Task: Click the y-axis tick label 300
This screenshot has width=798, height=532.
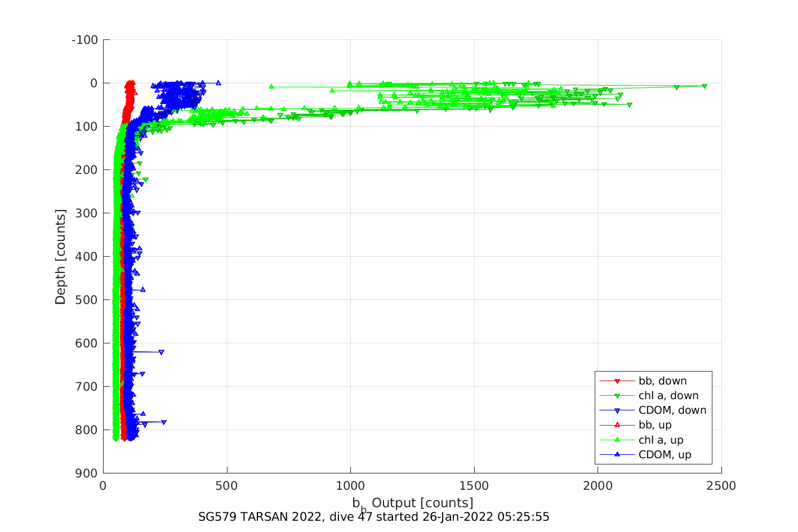Action: click(87, 213)
